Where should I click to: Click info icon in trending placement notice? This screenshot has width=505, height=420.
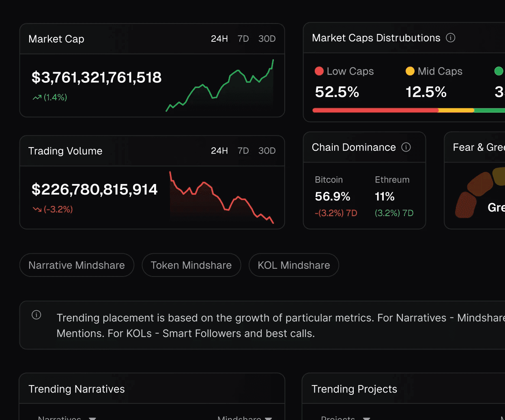coord(37,315)
